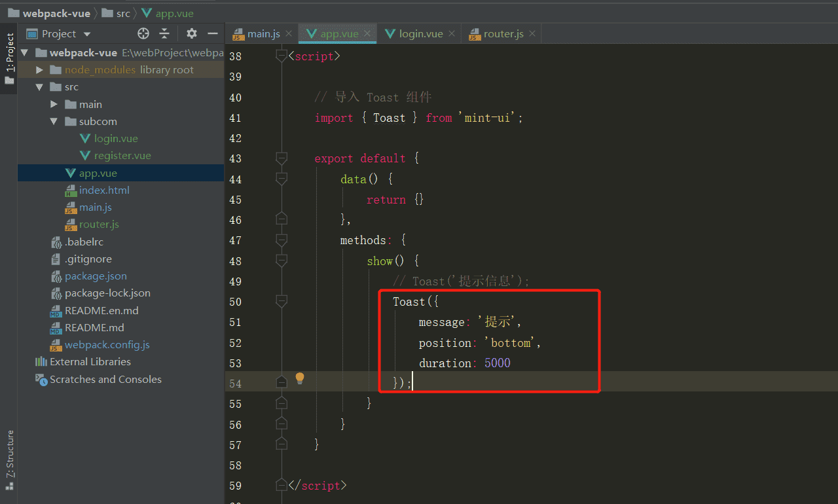Click the MD icon beside README.md
This screenshot has width=838, height=504.
[56, 328]
